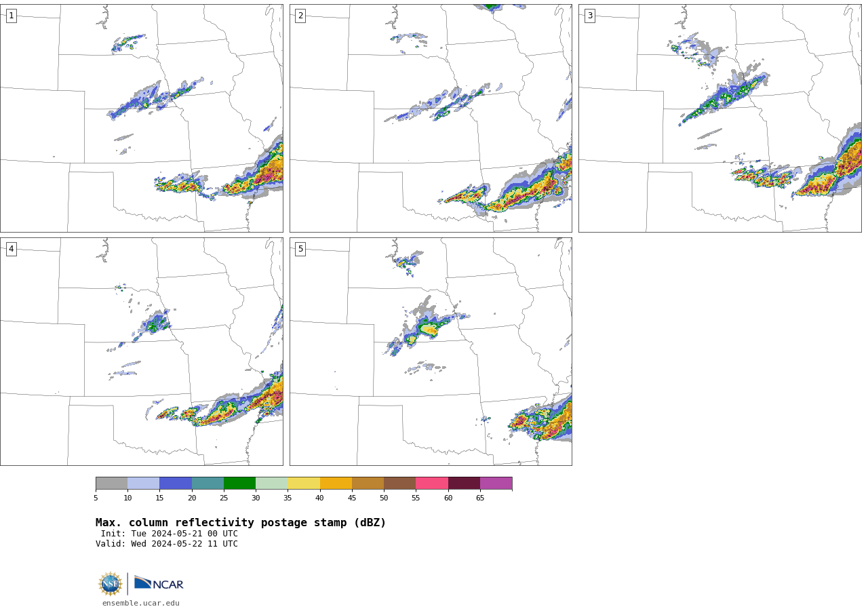Click the member number 3 label box
Screen dimensions: 868x611
coord(589,16)
